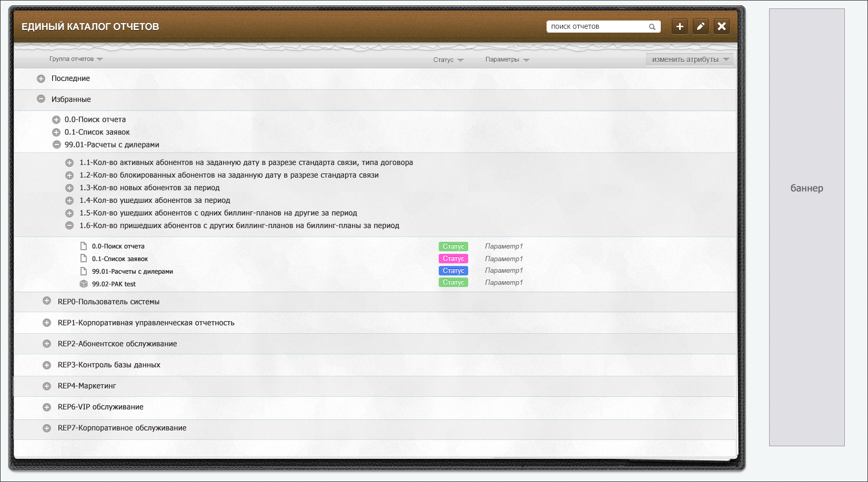Expand the 0.1-Список заявок tree node

coord(56,132)
